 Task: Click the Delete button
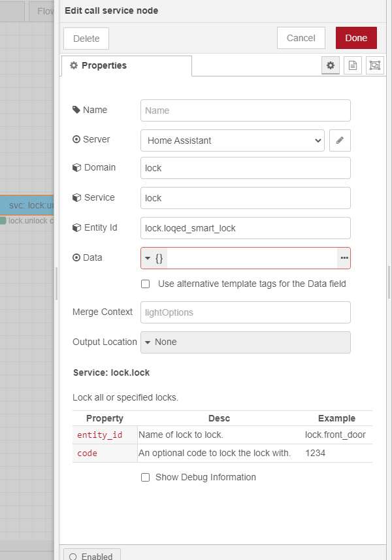pos(86,39)
